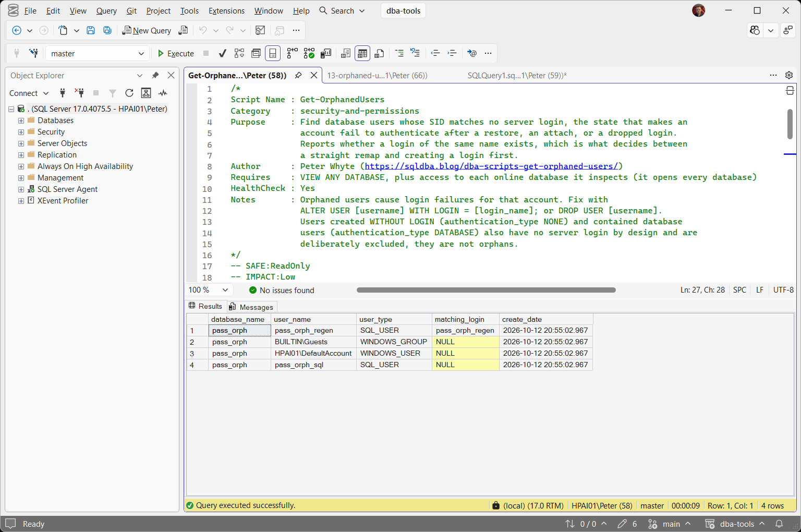
Task: Open the Connect dropdown in Object Explorer
Action: 29,93
